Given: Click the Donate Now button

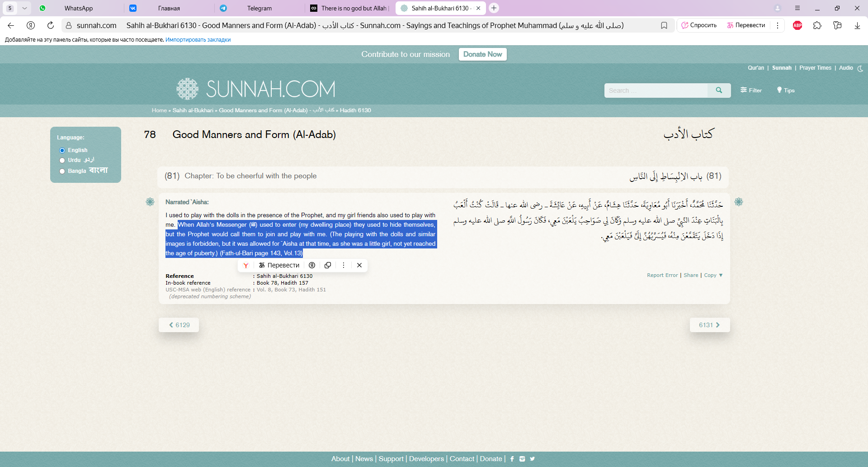Looking at the screenshot, I should coord(482,54).
